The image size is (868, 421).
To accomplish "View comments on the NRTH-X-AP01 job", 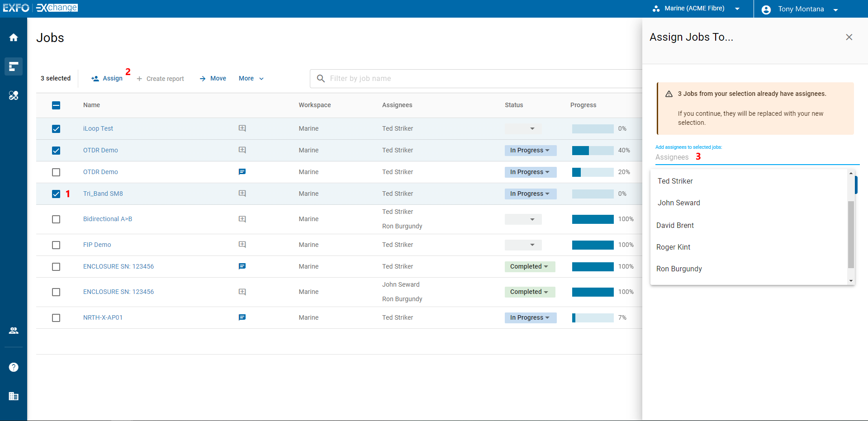I will tap(242, 317).
